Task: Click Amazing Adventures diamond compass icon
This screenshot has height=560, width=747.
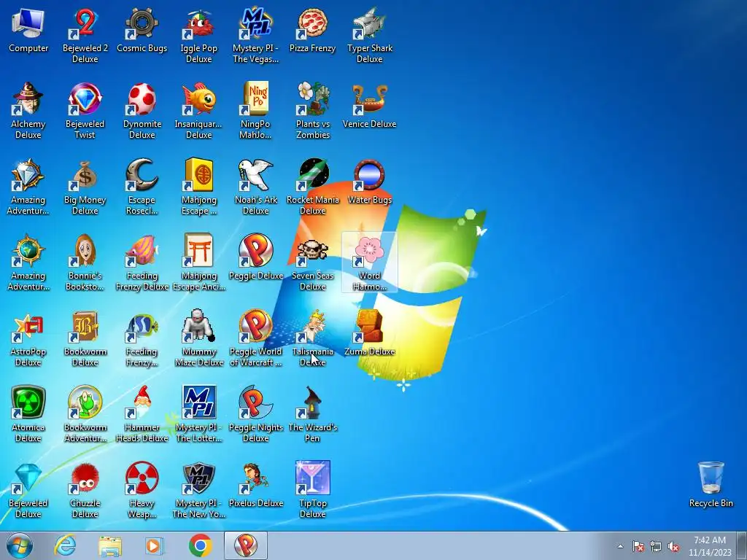Action: [28, 187]
